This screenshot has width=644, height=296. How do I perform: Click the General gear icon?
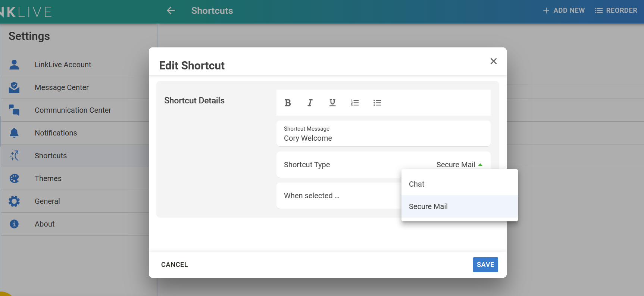point(14,201)
